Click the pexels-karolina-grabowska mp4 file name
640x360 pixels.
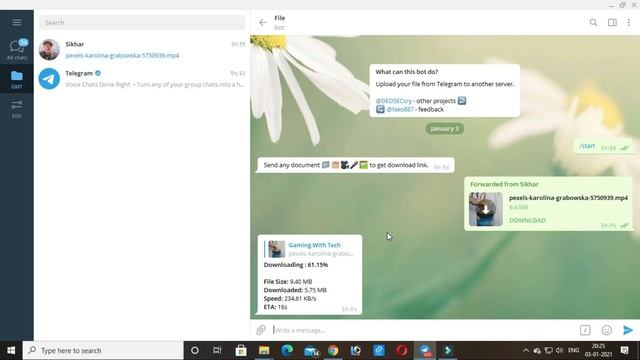(x=568, y=198)
